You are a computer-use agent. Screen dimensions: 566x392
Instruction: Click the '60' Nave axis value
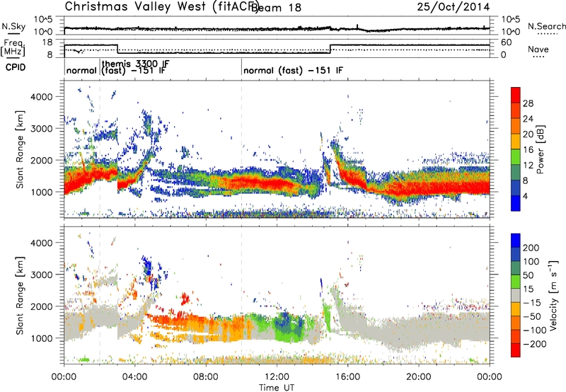(x=507, y=42)
